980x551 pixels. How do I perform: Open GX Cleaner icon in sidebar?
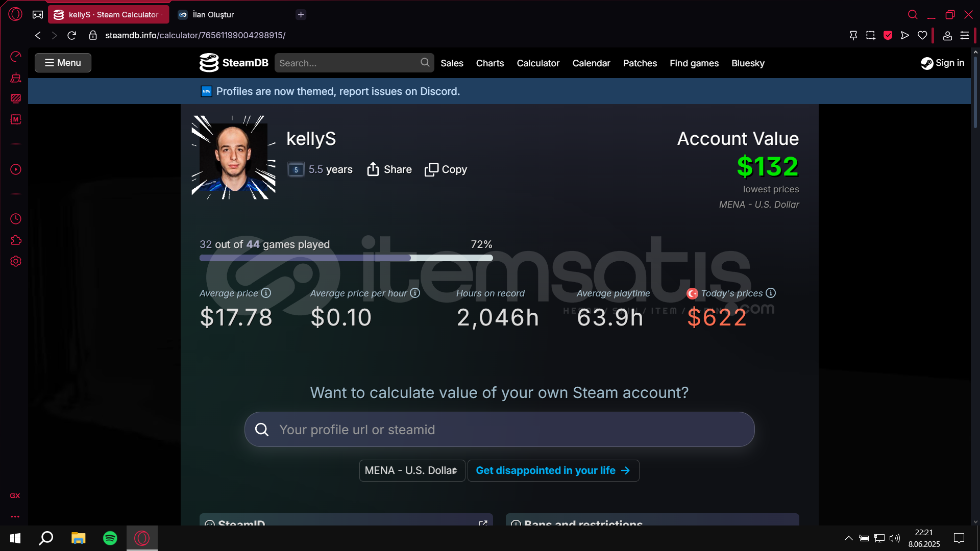coord(16,78)
